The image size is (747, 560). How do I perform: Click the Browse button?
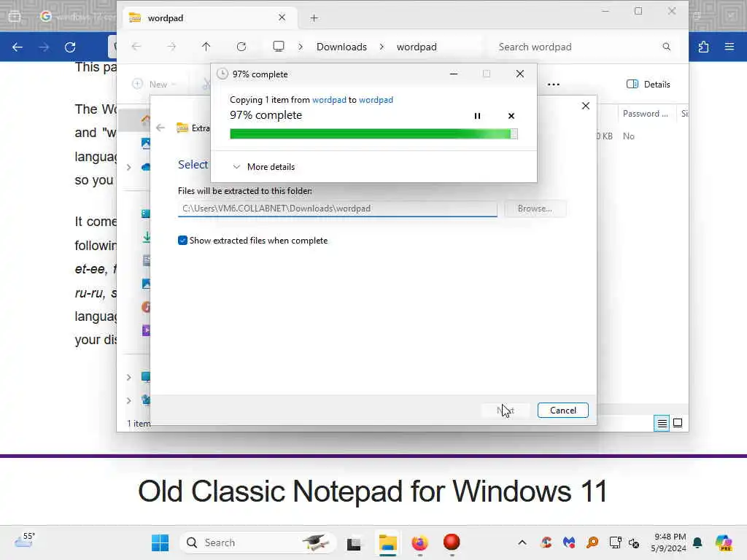click(535, 209)
